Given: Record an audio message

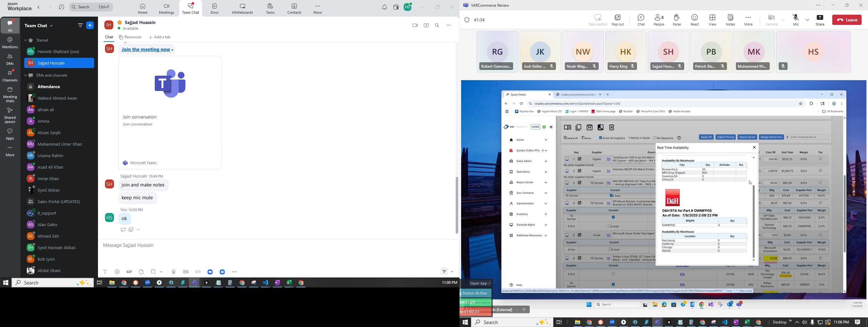Looking at the screenshot, I should (x=173, y=272).
